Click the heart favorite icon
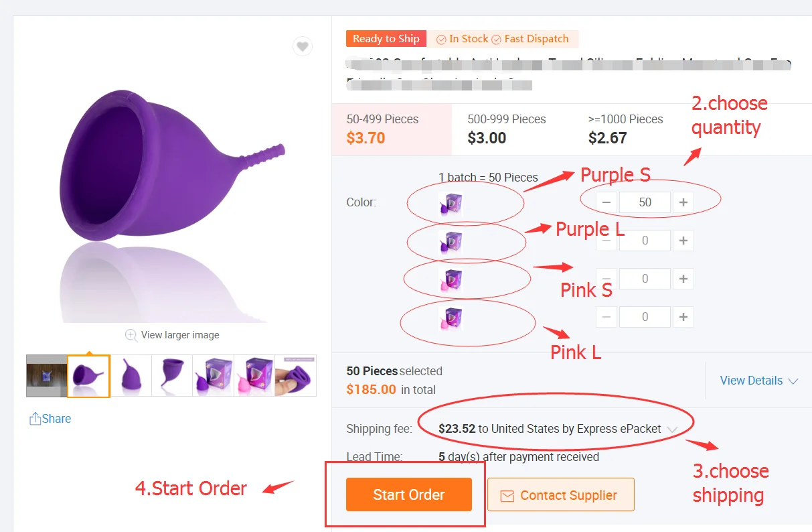Viewport: 812px width, 532px height. [x=303, y=46]
